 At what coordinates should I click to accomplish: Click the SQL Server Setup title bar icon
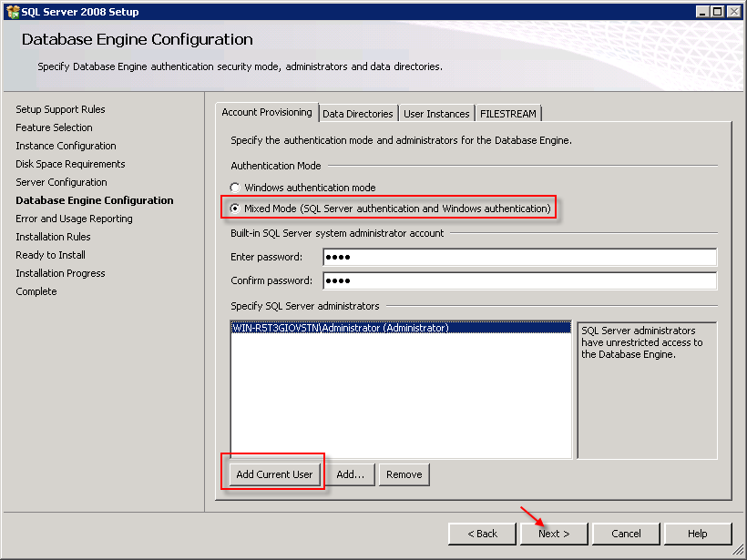(x=13, y=12)
